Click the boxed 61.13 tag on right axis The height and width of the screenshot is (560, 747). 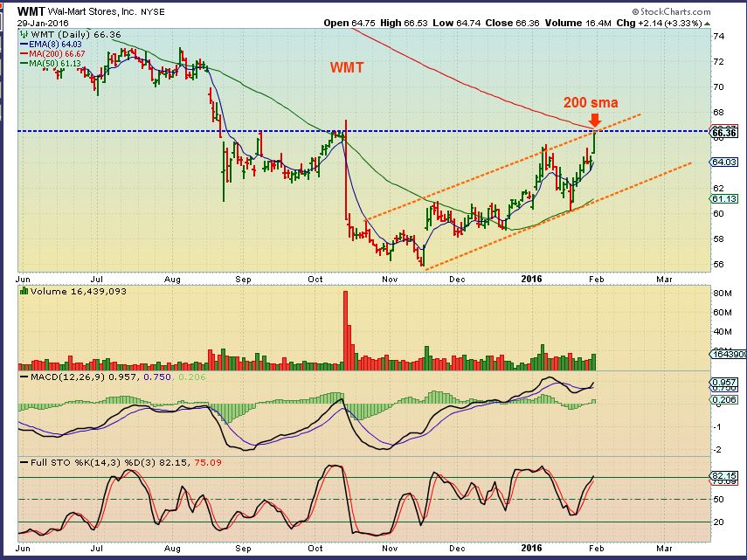tap(724, 198)
